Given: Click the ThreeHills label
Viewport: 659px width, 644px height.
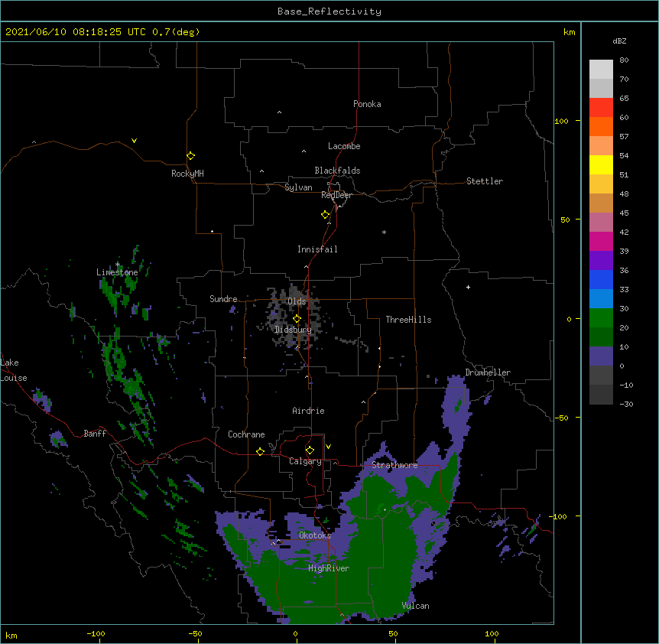Looking at the screenshot, I should [x=408, y=320].
